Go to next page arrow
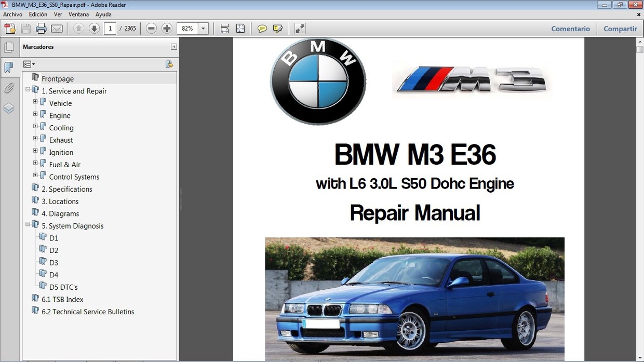 pyautogui.click(x=94, y=29)
